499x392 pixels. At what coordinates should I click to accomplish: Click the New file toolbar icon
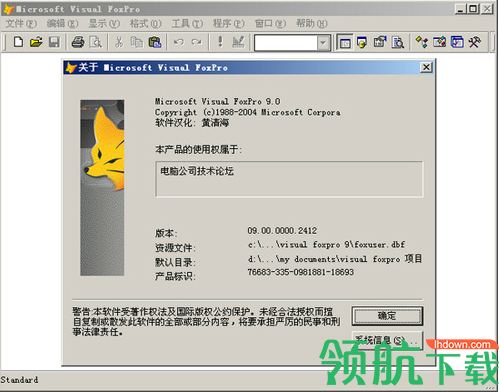(x=18, y=42)
